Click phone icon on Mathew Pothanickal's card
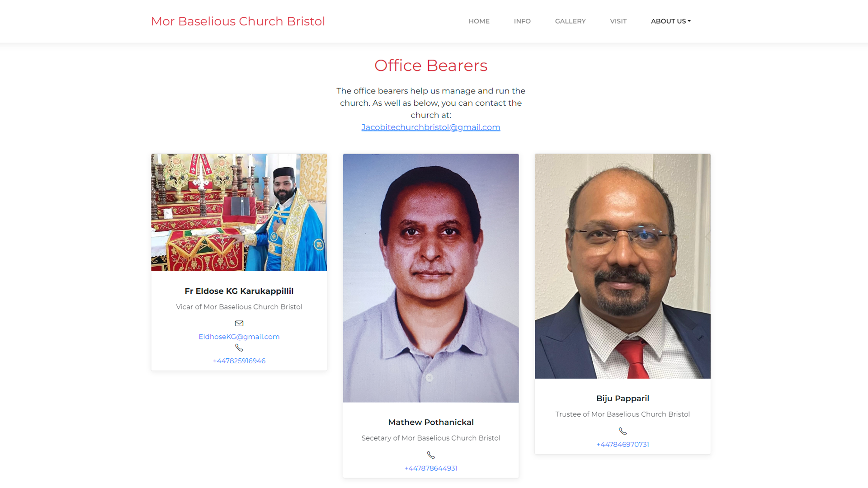868x488 pixels. click(x=431, y=455)
